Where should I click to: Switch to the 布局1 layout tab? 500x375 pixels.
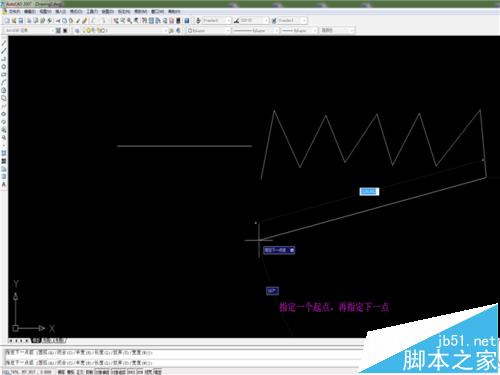[x=48, y=341]
